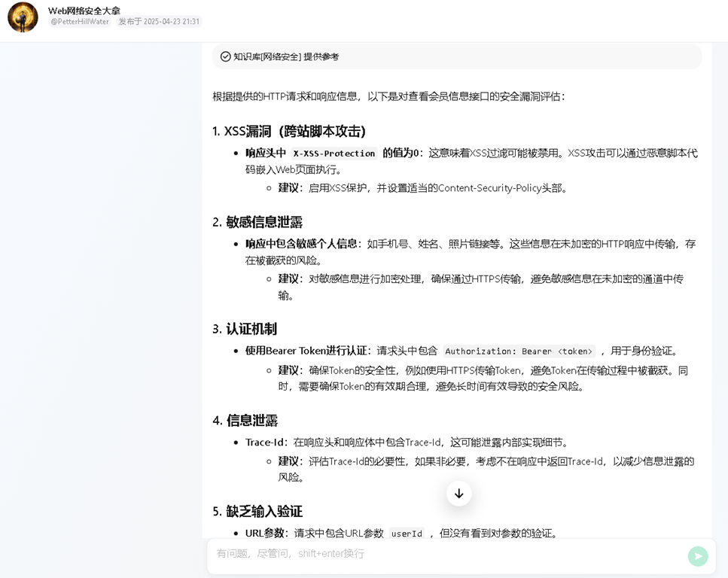The image size is (728, 578).
Task: Click the checkmark icon beside 知识库[网络安全]
Action: point(225,56)
